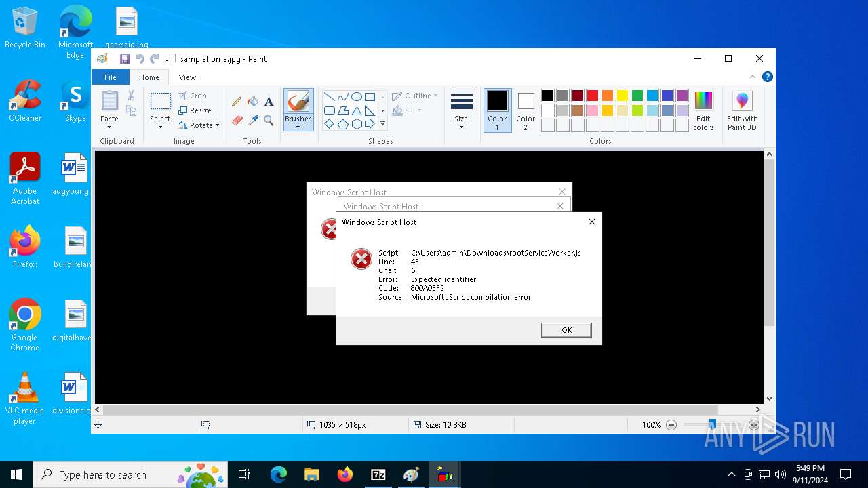
Task: Expand the shapes gallery more arrow
Action: pyautogui.click(x=382, y=124)
